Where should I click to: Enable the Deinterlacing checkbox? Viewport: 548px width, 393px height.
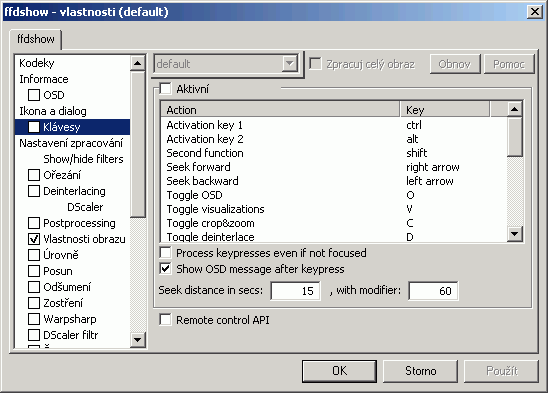pyautogui.click(x=34, y=191)
